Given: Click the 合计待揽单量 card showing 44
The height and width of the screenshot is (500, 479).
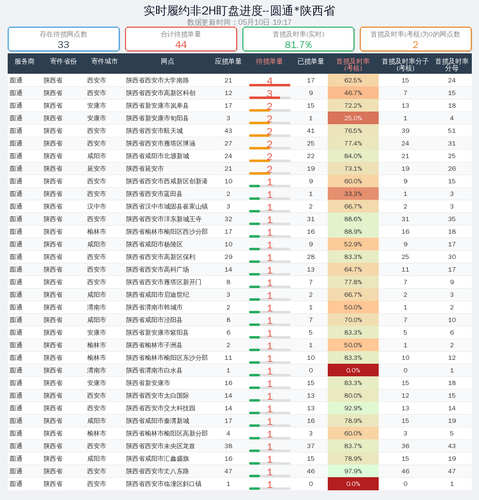Looking at the screenshot, I should click(181, 39).
